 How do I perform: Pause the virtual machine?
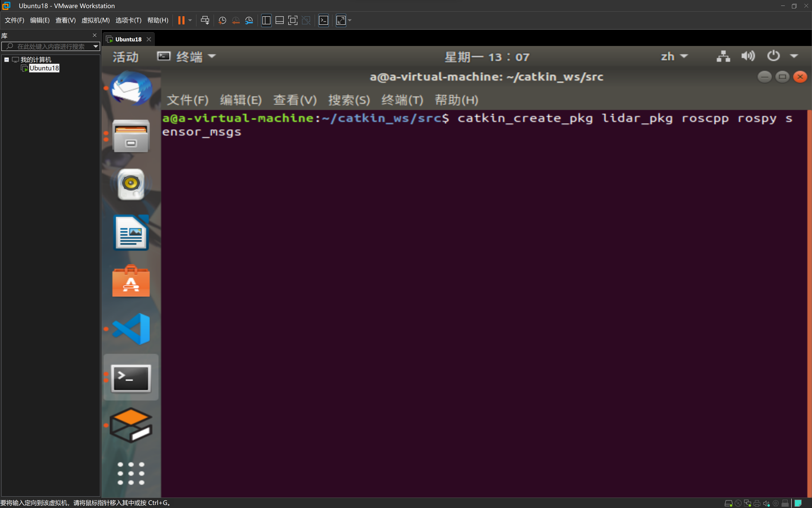(x=181, y=20)
